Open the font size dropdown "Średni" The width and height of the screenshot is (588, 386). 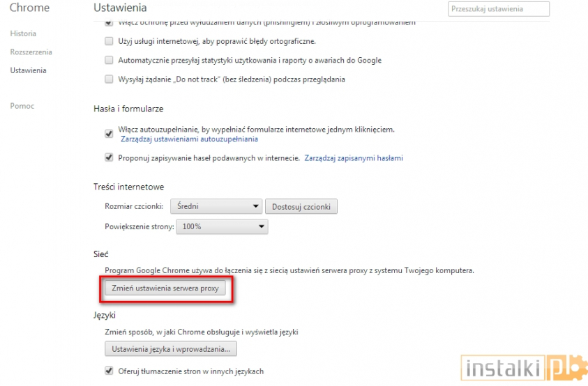218,206
